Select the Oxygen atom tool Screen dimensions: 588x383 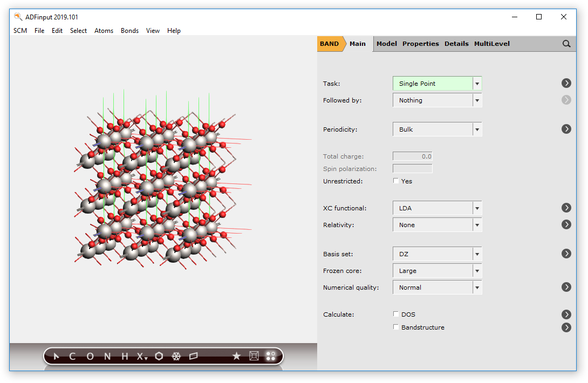(x=89, y=356)
